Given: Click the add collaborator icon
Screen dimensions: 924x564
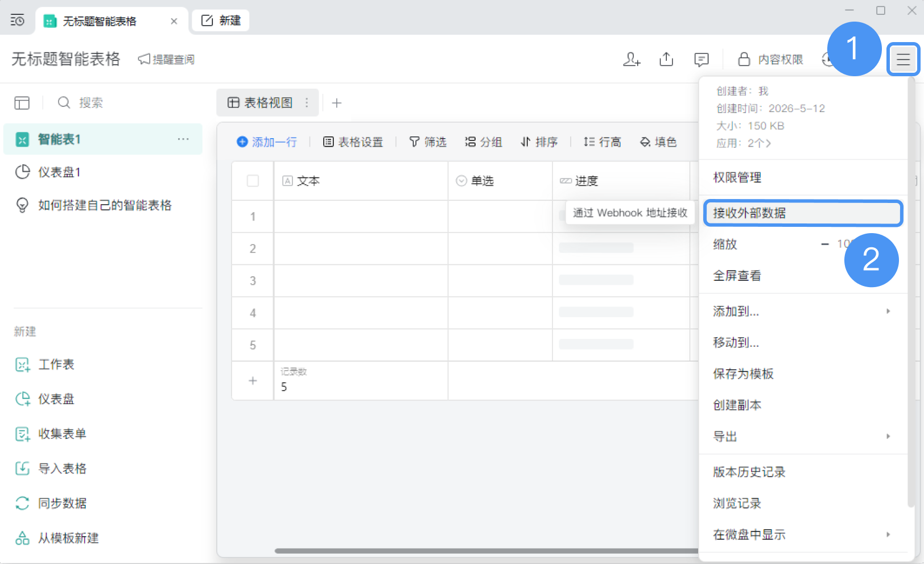Looking at the screenshot, I should (632, 59).
